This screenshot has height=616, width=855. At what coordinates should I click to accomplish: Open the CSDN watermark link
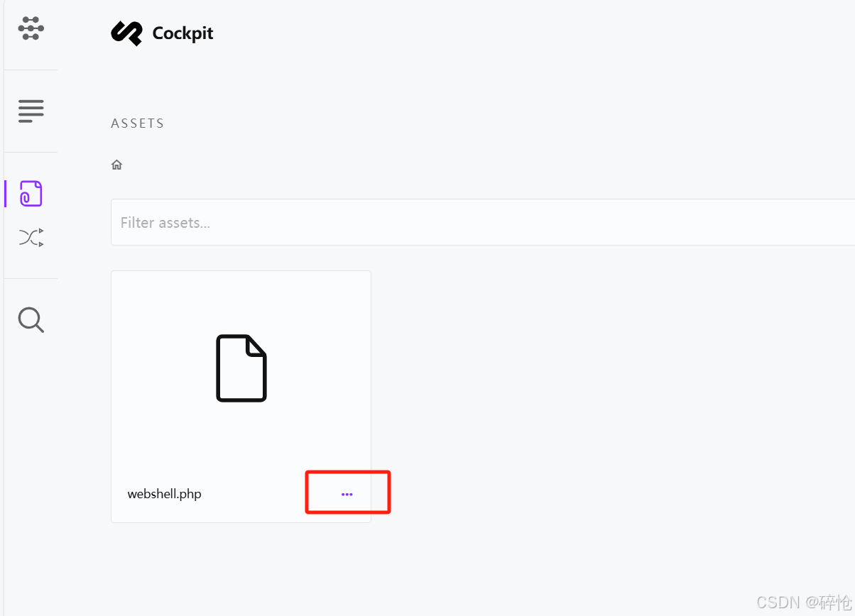click(x=802, y=602)
